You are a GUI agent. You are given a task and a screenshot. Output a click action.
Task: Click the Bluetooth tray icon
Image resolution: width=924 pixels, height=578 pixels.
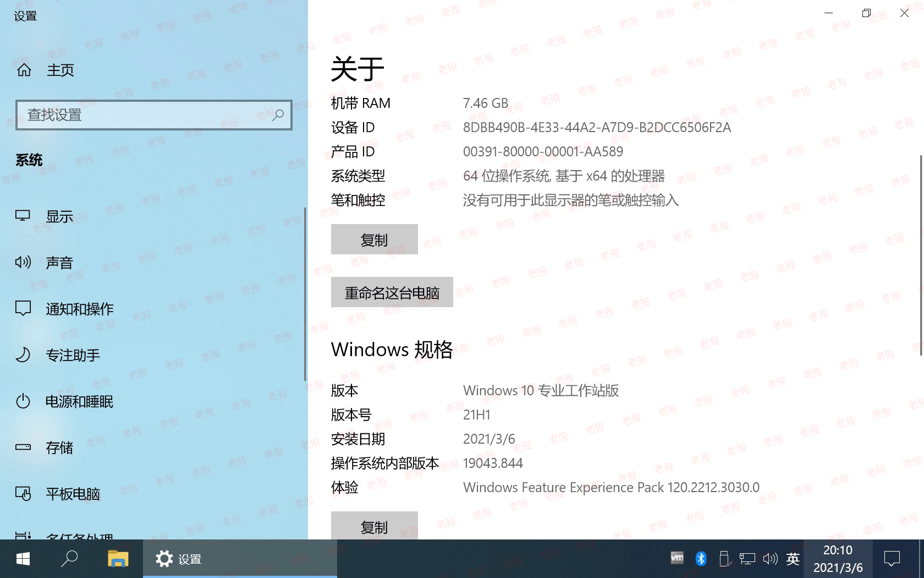coord(701,559)
